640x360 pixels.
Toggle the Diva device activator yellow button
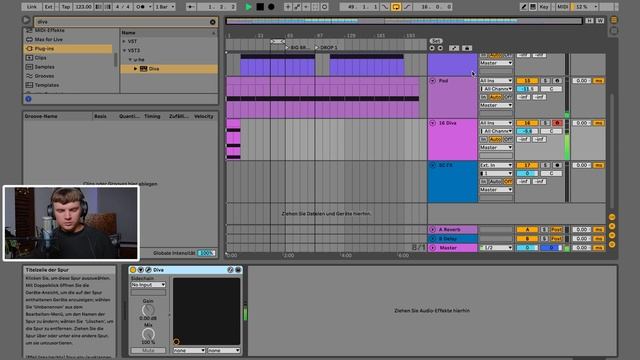(x=133, y=270)
